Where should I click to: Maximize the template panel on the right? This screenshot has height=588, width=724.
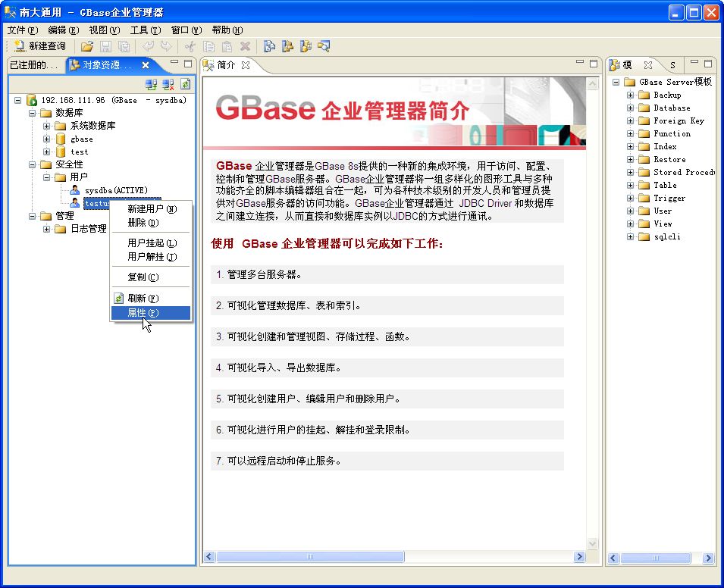708,63
